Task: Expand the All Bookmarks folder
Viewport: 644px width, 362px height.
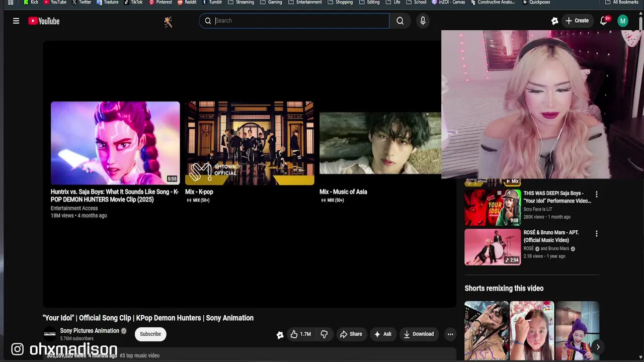Action: 622,3
